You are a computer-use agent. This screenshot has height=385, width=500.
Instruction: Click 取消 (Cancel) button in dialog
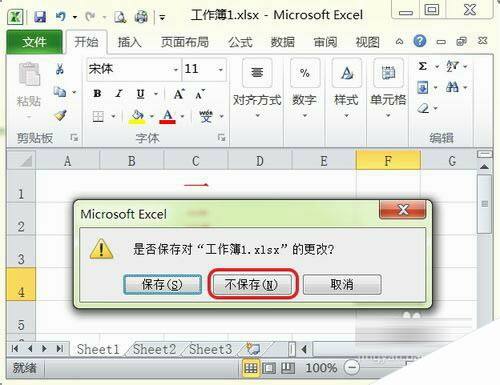[342, 285]
